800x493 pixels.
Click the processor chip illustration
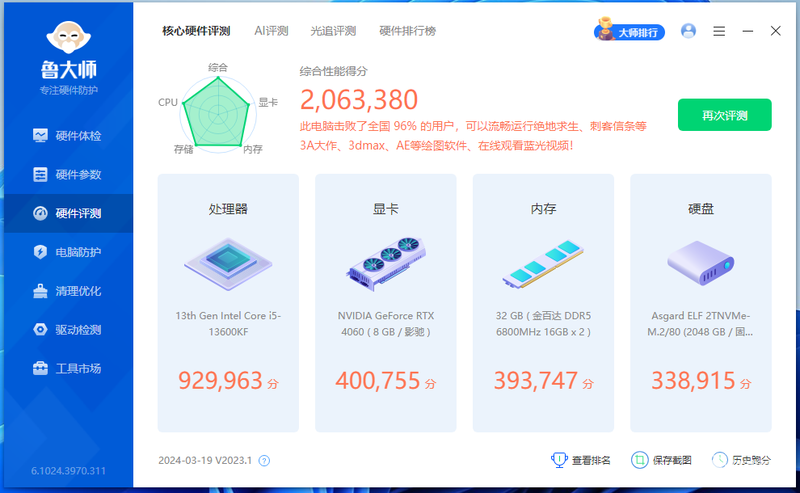(228, 264)
